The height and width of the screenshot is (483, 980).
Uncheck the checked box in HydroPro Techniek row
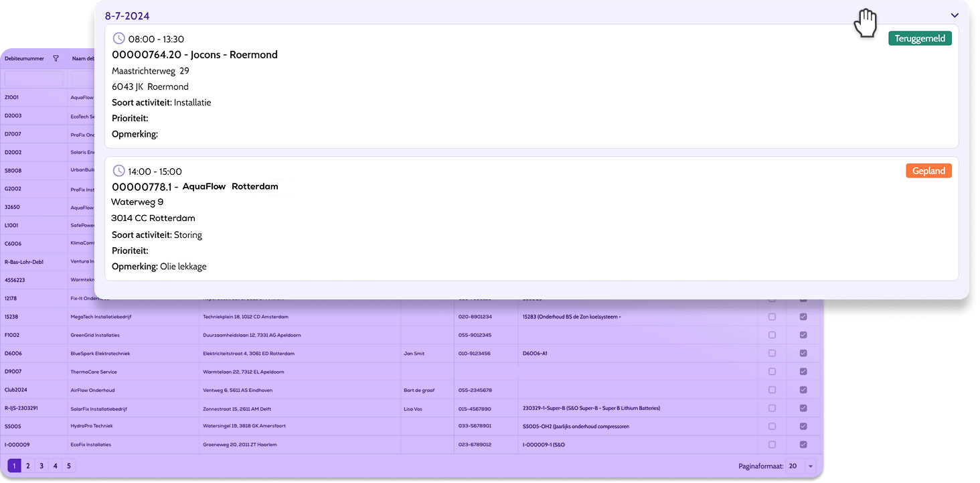pos(803,426)
